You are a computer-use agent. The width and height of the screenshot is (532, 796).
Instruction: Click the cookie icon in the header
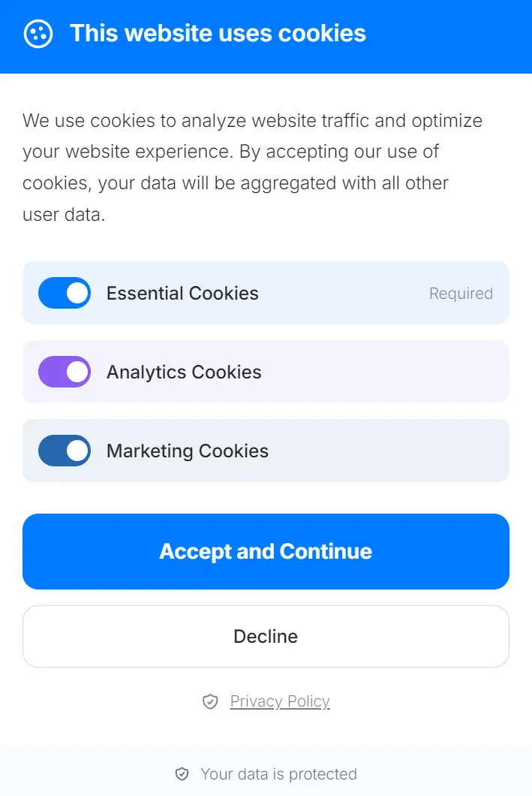pyautogui.click(x=38, y=34)
